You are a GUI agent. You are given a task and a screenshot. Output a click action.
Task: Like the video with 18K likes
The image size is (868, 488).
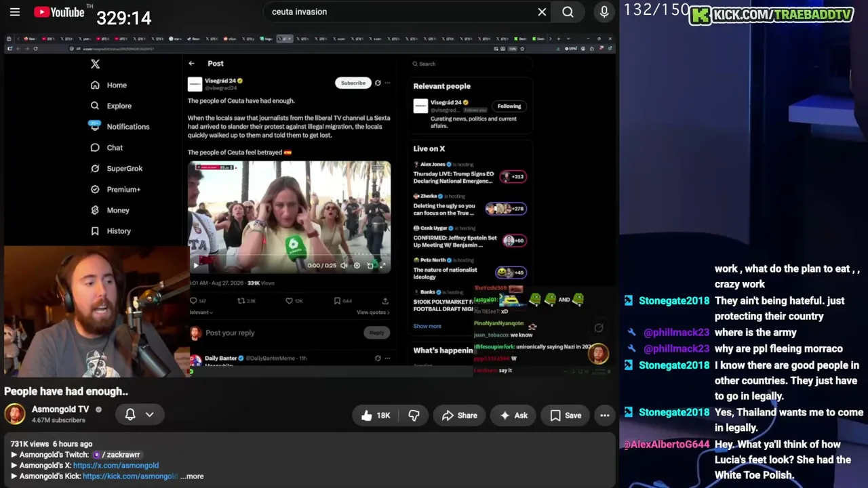coord(374,415)
